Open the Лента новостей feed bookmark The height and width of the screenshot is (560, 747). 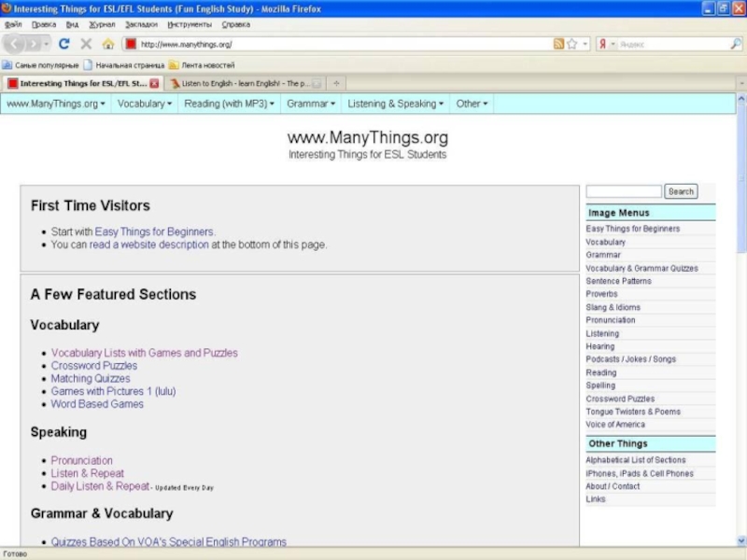pos(202,65)
